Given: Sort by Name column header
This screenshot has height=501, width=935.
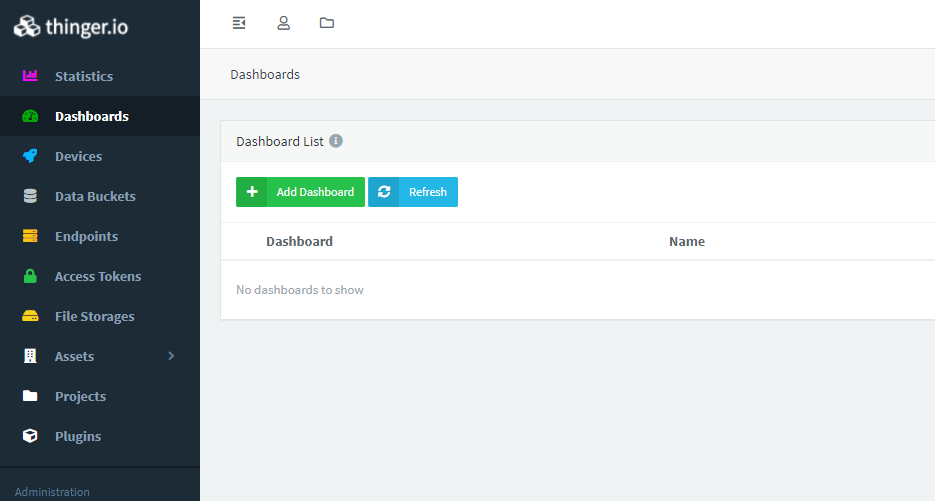Looking at the screenshot, I should pyautogui.click(x=687, y=241).
